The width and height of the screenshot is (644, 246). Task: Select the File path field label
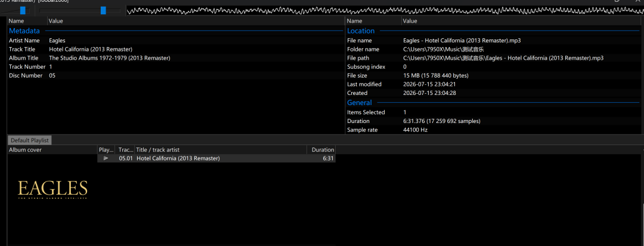click(358, 58)
